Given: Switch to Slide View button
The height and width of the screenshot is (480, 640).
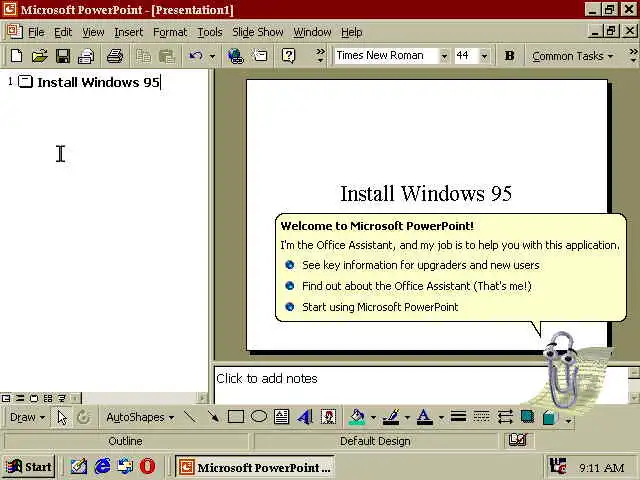Looking at the screenshot, I should [34, 398].
